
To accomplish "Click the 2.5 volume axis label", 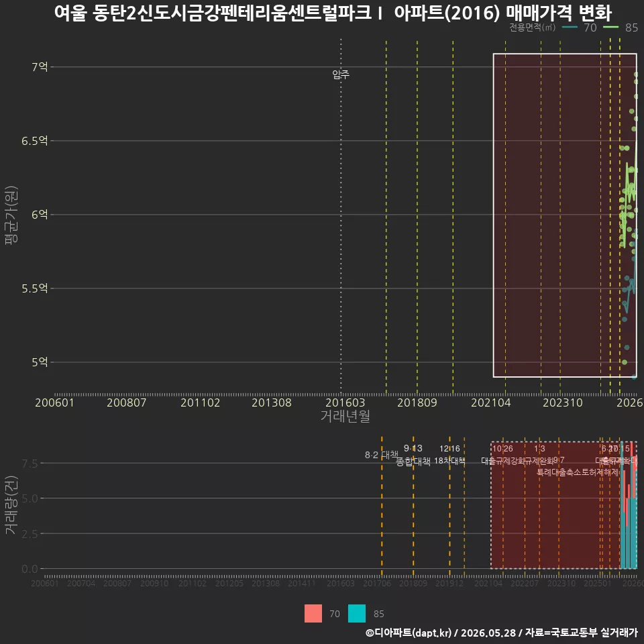I will click(x=30, y=534).
